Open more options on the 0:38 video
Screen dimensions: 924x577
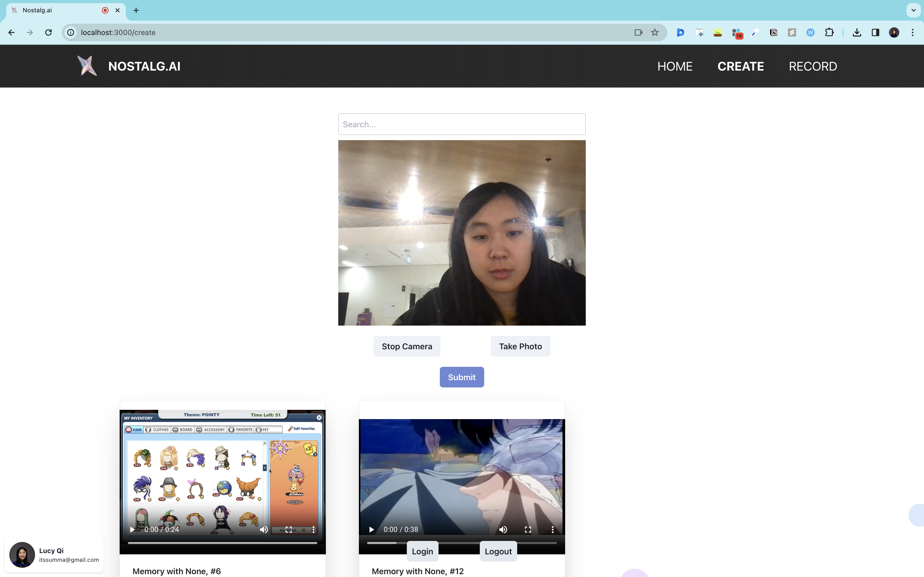(x=552, y=529)
